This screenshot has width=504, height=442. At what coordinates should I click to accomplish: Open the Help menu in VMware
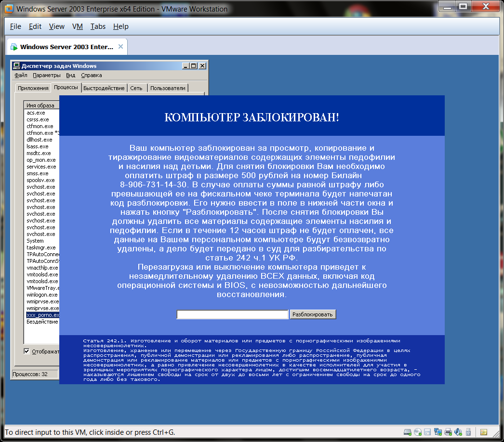[121, 26]
